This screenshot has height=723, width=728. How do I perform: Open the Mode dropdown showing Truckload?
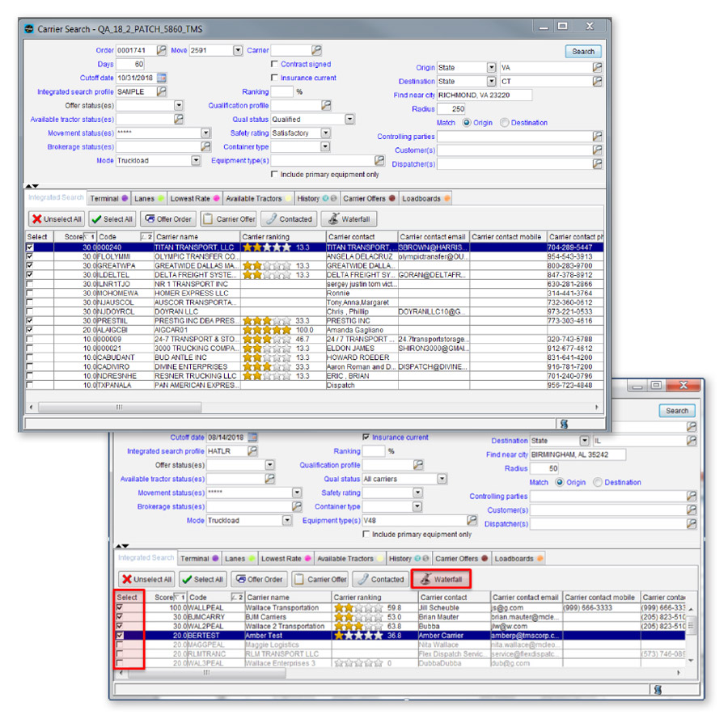195,160
